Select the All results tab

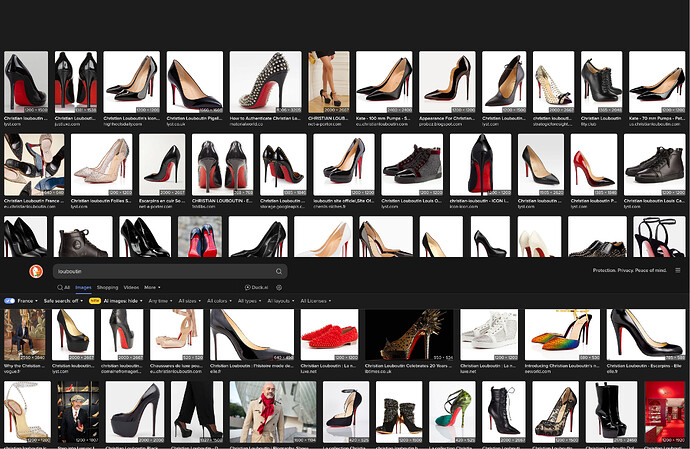tap(66, 287)
